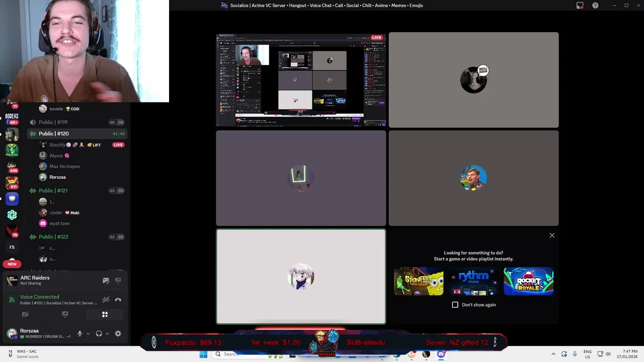Launch Rocket Bot Royale activity

528,281
